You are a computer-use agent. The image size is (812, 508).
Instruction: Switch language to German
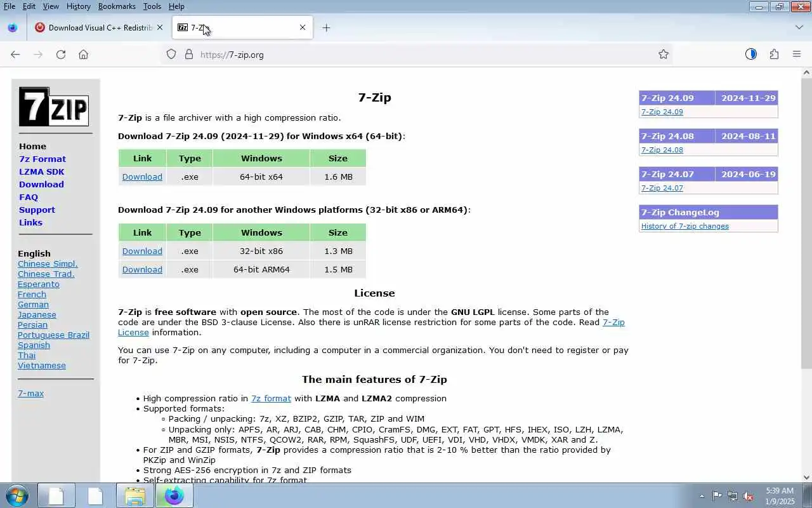pos(33,304)
